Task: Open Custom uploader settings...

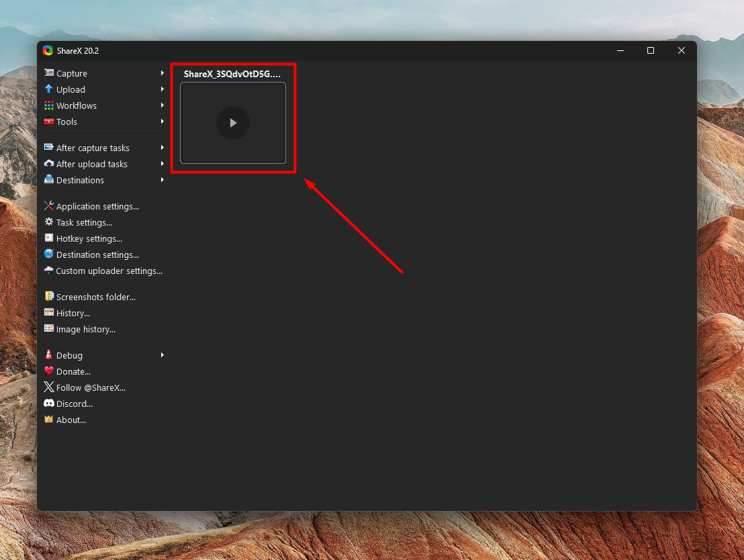Action: [x=104, y=271]
